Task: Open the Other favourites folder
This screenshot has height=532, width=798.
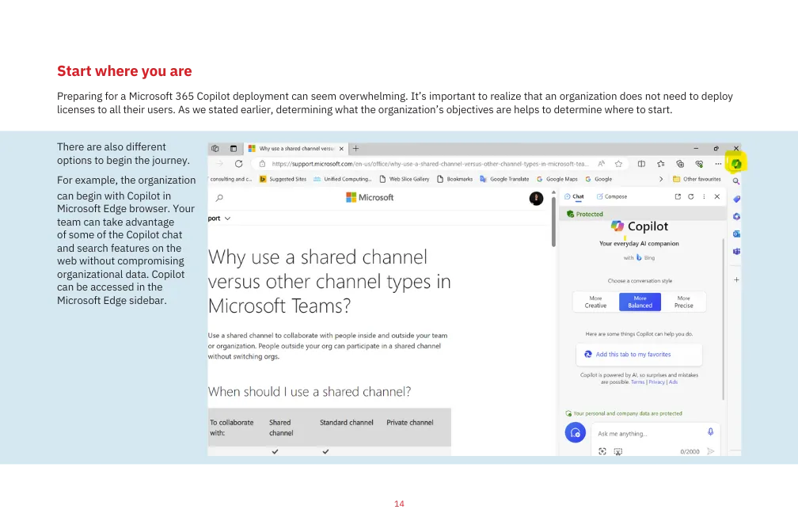Action: pyautogui.click(x=697, y=179)
